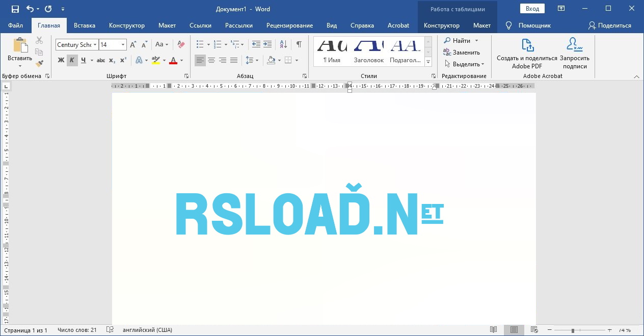644x336 pixels.
Task: Switch to read mode view icon
Action: pos(493,330)
